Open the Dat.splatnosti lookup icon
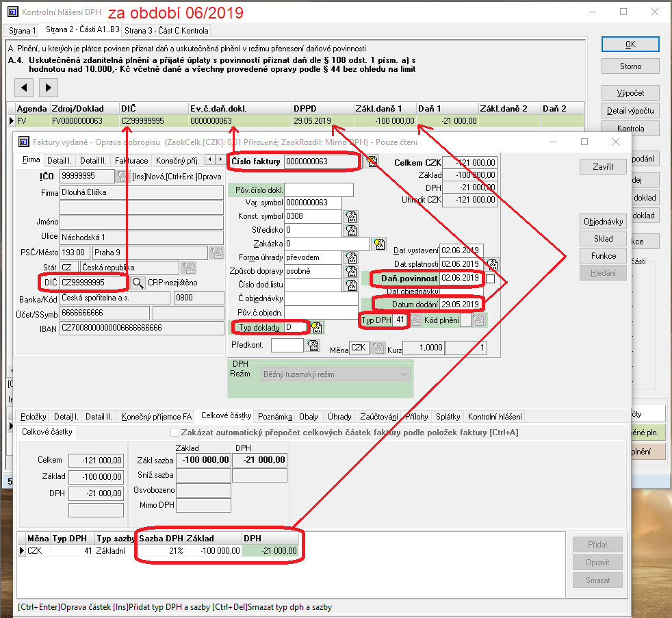 tap(492, 264)
